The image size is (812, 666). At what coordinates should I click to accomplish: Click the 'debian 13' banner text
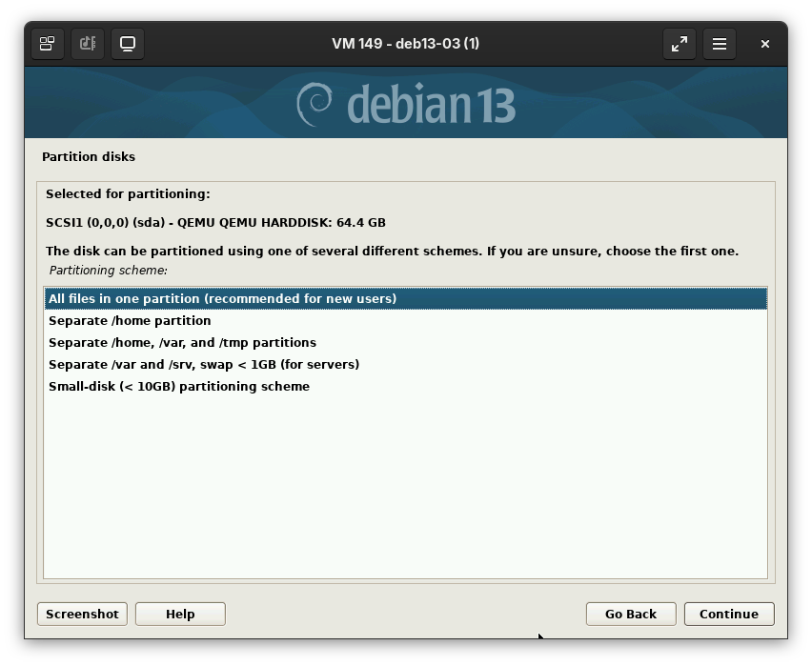point(431,104)
